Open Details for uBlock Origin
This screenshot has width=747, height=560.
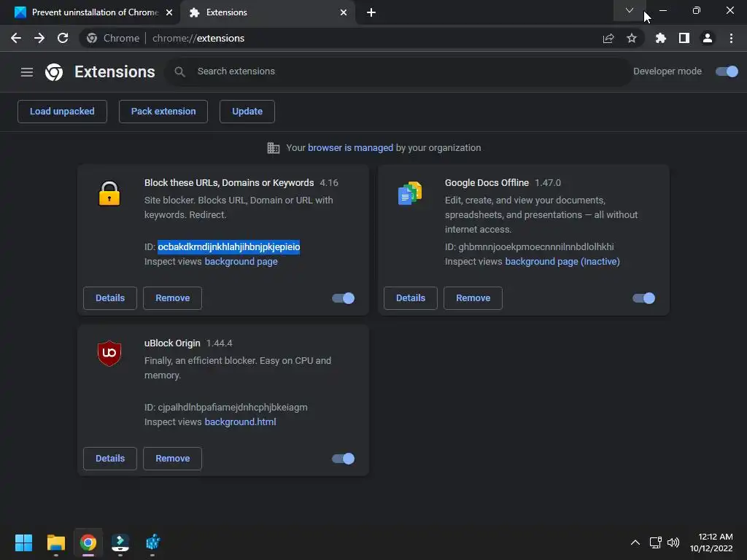pos(110,459)
